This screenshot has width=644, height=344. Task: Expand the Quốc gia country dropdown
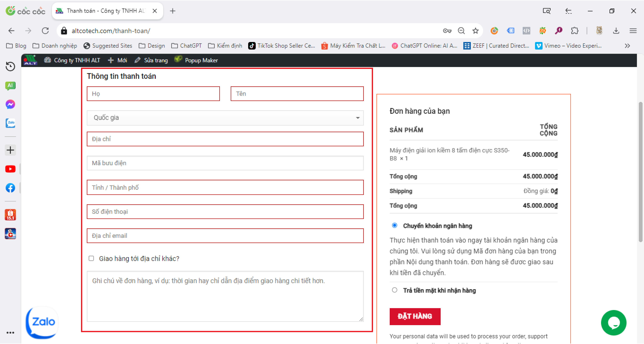click(x=225, y=118)
